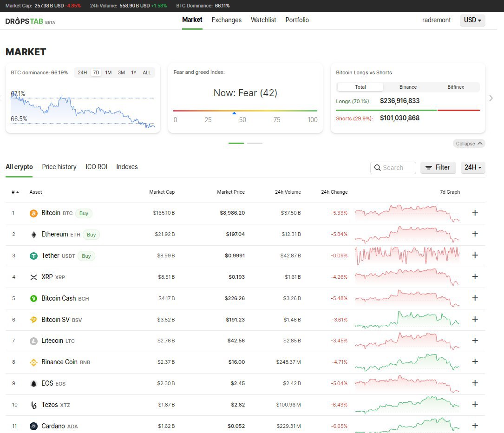Open the Market tab
Image resolution: width=504 pixels, height=433 pixels.
coord(192,20)
